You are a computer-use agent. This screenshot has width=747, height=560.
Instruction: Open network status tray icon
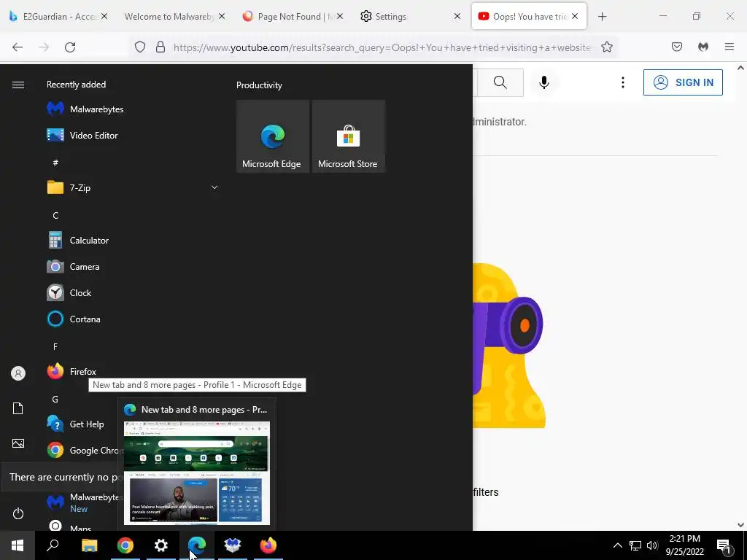(635, 545)
